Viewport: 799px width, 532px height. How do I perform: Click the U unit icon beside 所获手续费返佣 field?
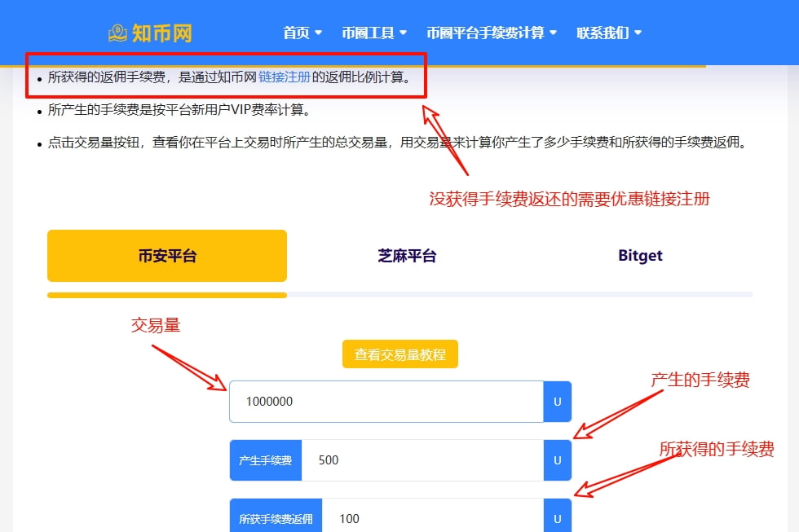[558, 517]
